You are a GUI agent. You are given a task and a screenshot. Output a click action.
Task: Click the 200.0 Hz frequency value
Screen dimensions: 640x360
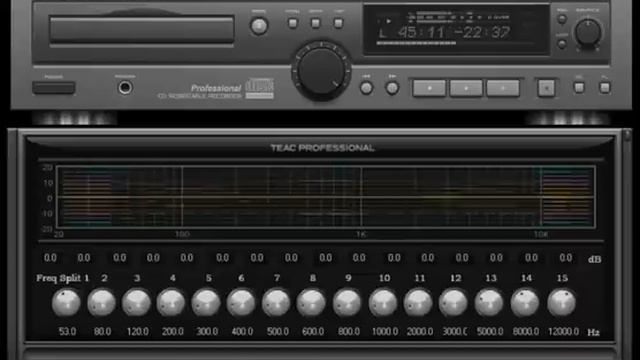[x=173, y=331]
